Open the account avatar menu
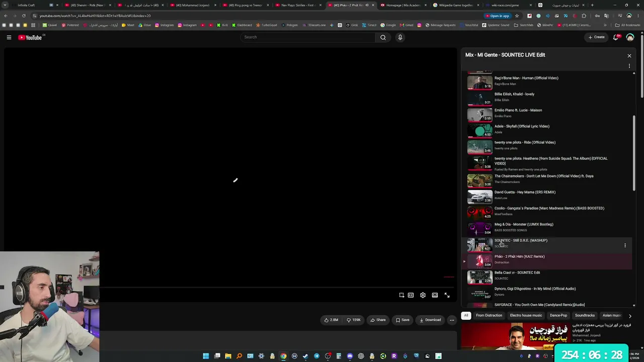Image resolution: width=644 pixels, height=362 pixels. tap(630, 37)
